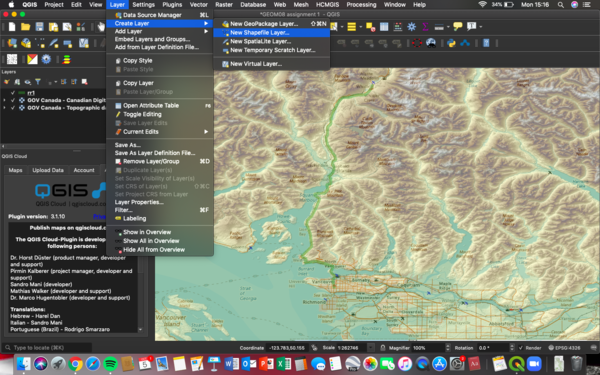Screen dimensions: 600x375
Task: Open Spotify from the Dock
Action: point(110,364)
